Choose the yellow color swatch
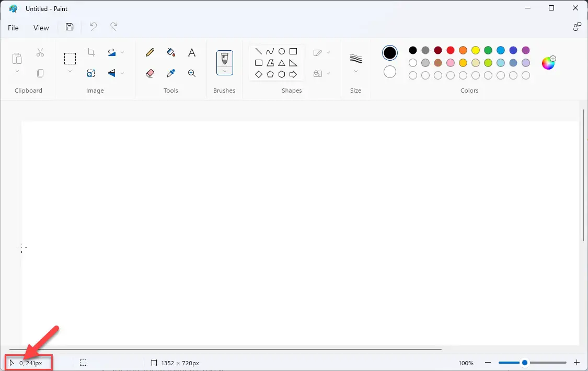588x371 pixels. click(x=476, y=50)
